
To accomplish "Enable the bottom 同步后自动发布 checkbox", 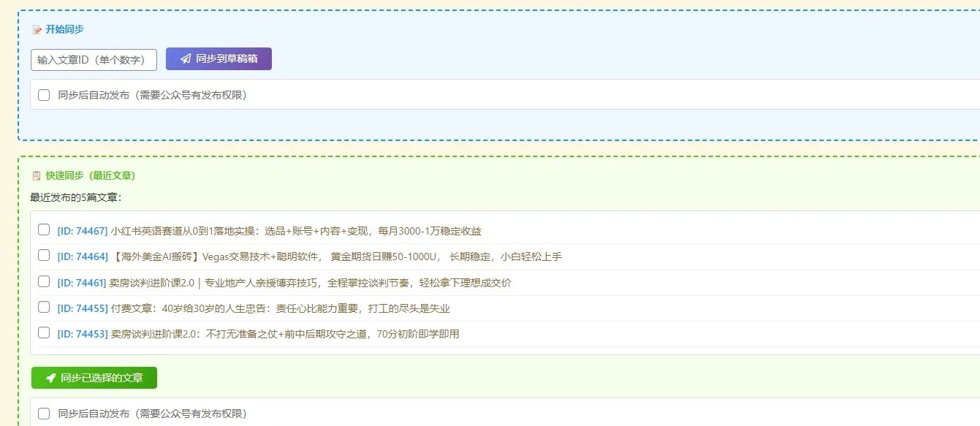I will (x=44, y=414).
